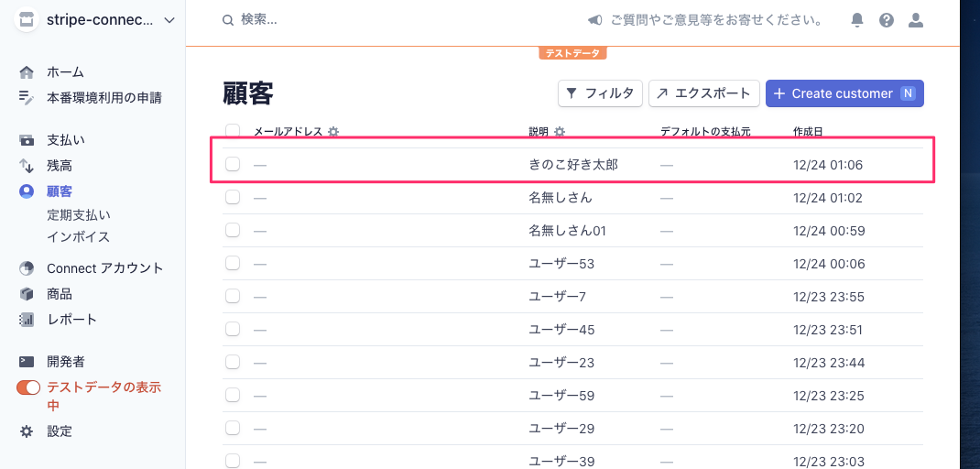Click the 商品 products box icon
Viewport: 980px width, 469px height.
click(x=27, y=294)
